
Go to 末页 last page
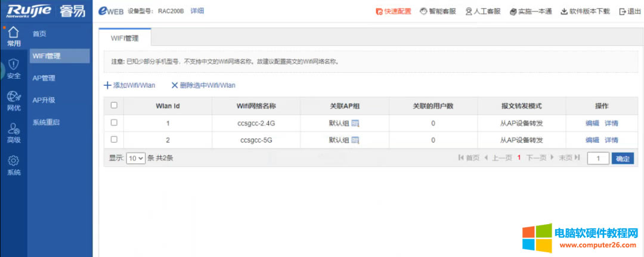[569, 157]
